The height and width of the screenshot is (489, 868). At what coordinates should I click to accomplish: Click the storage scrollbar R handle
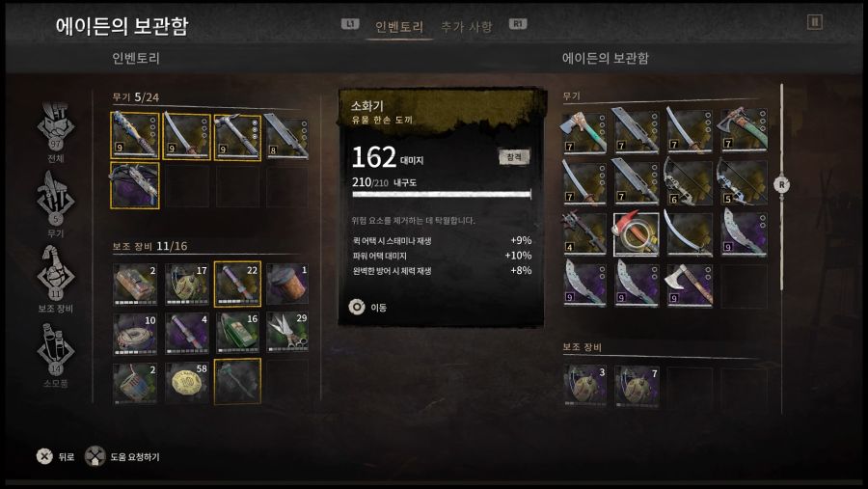(781, 185)
